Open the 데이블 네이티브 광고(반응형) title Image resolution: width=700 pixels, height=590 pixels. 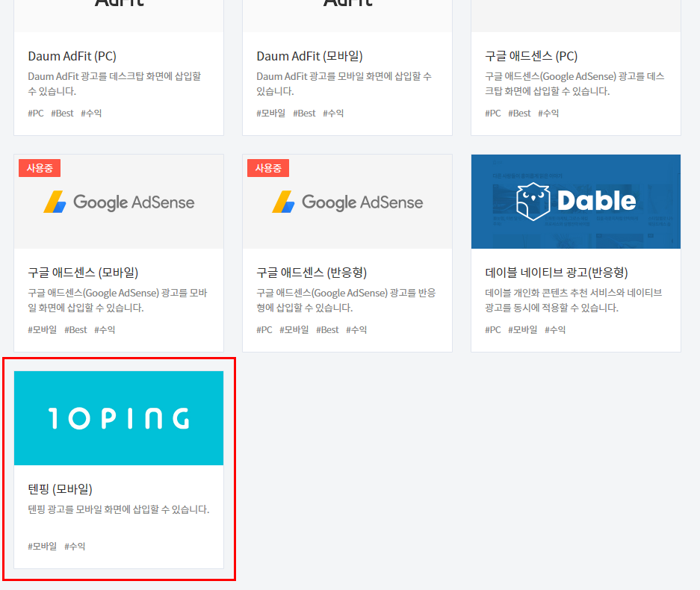point(557,273)
